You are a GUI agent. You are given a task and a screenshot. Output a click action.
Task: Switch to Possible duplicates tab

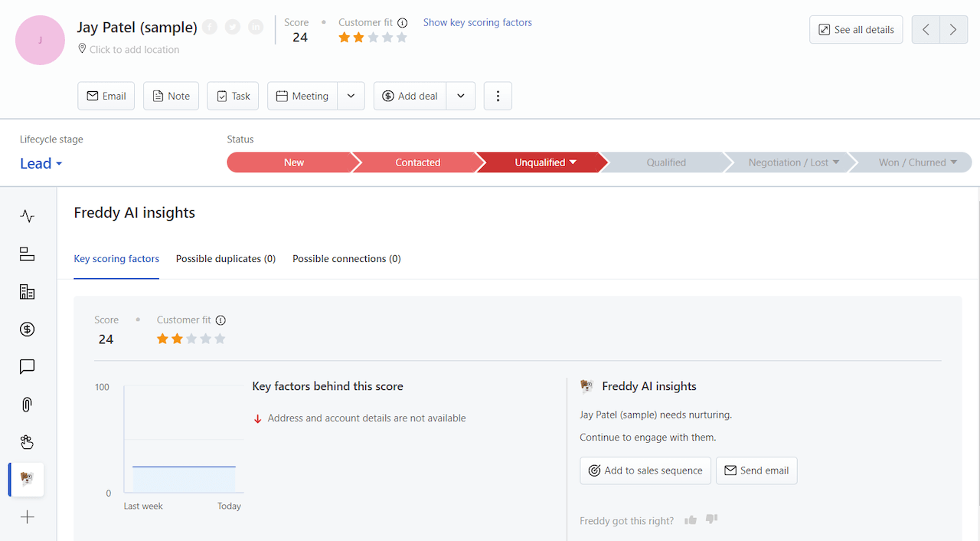[x=226, y=259]
